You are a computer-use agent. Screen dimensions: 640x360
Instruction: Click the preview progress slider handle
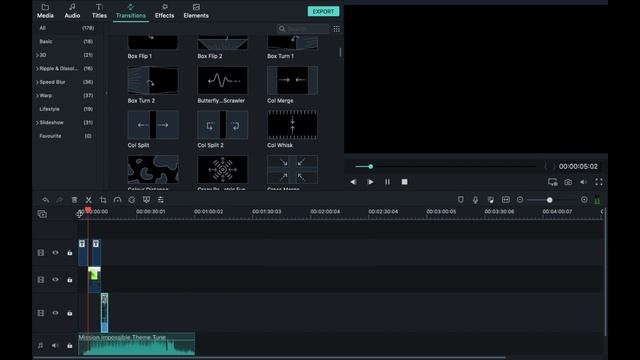pyautogui.click(x=371, y=167)
